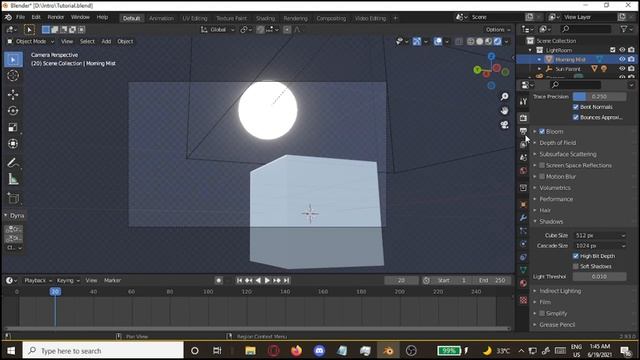Select the Add Cube tool
The height and width of the screenshot is (360, 640).
coord(13,198)
